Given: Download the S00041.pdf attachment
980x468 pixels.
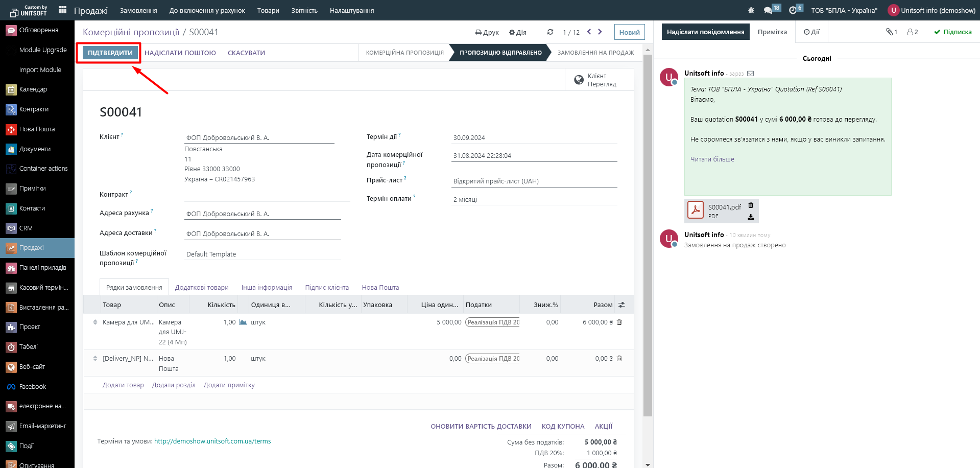Looking at the screenshot, I should [x=751, y=217].
